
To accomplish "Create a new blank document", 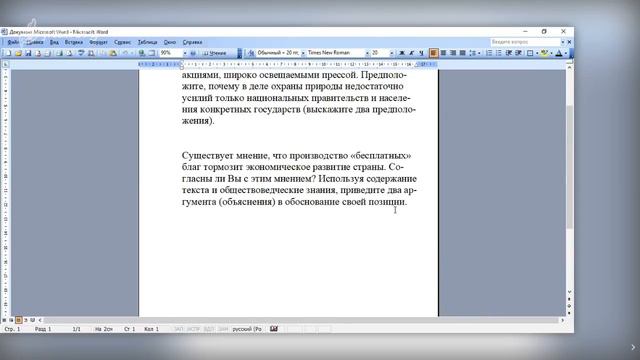I will pyautogui.click(x=8, y=53).
